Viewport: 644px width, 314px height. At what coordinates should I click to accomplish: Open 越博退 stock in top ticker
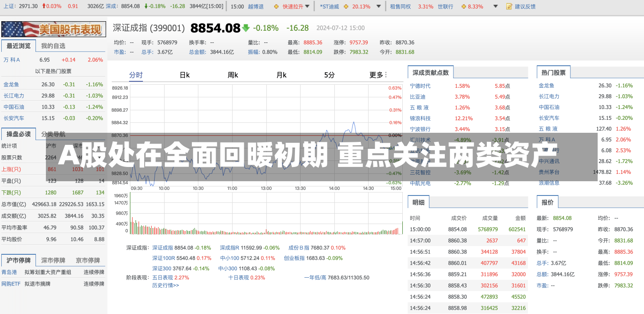pyautogui.click(x=256, y=6)
